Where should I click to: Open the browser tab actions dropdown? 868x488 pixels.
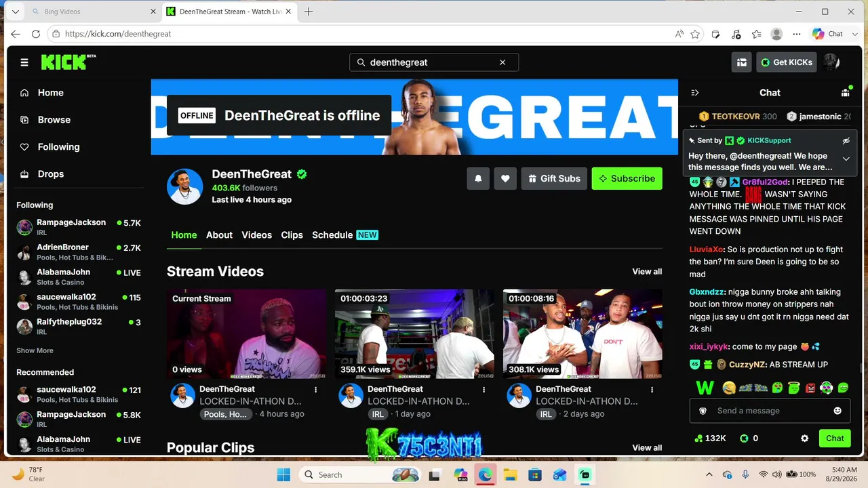pos(16,12)
